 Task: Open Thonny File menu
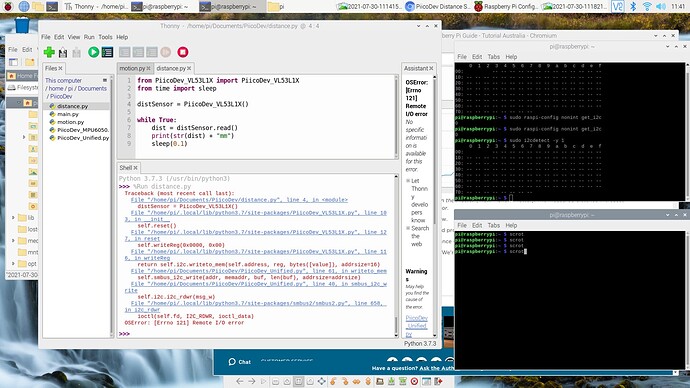(x=46, y=37)
